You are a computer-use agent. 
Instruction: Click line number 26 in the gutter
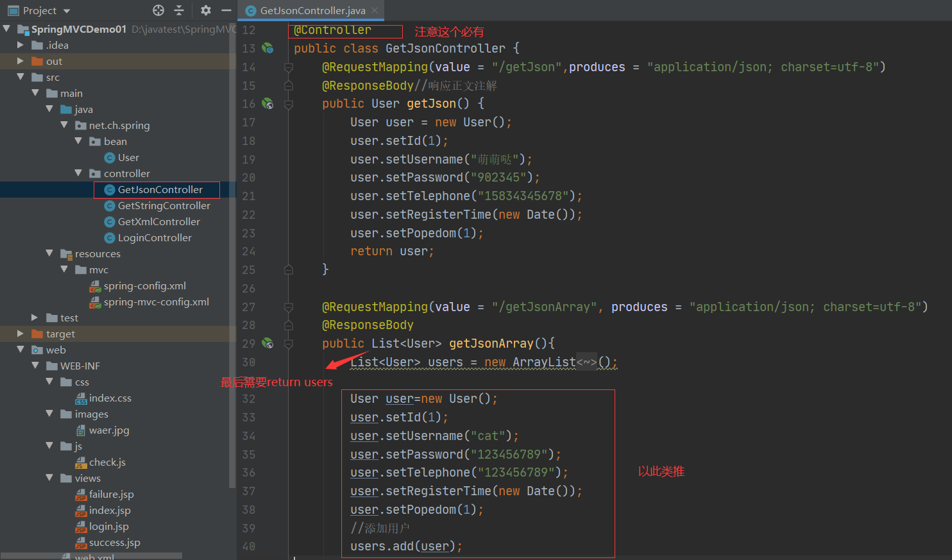(x=248, y=289)
